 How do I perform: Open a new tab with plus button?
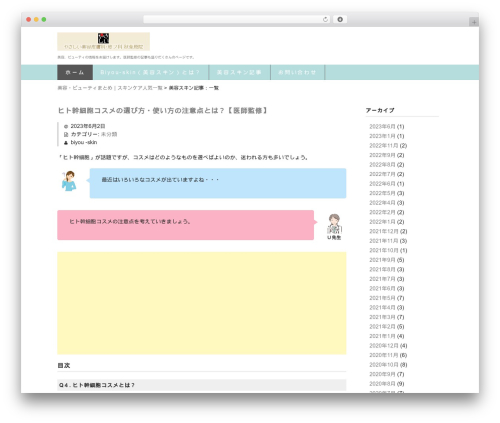pos(474,22)
